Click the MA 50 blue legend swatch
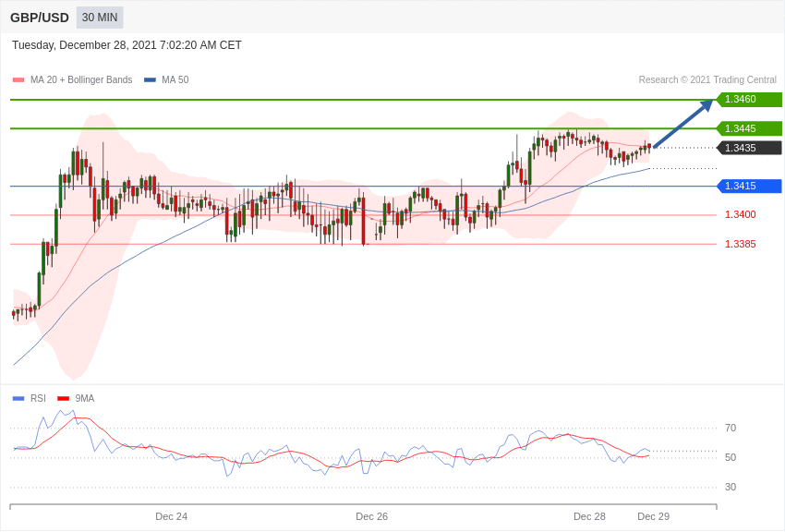This screenshot has height=532, width=785. [x=150, y=80]
